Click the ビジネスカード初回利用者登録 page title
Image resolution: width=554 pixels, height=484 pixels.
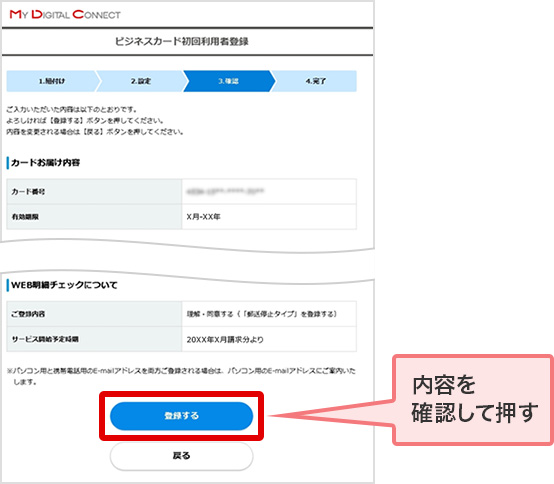coord(182,41)
